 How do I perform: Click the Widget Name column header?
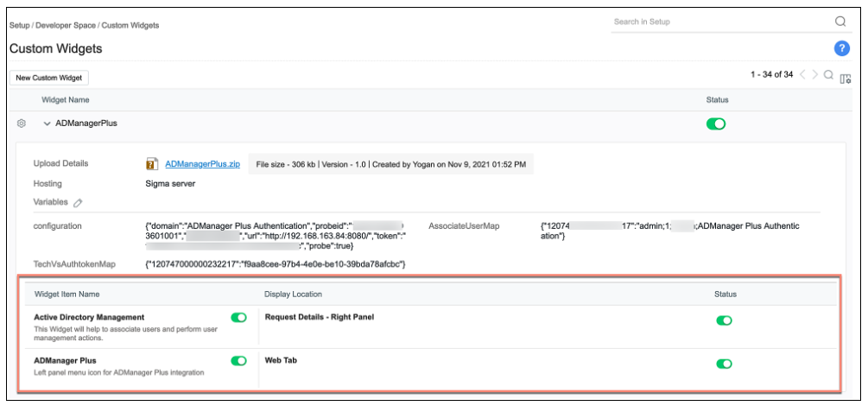(x=66, y=99)
